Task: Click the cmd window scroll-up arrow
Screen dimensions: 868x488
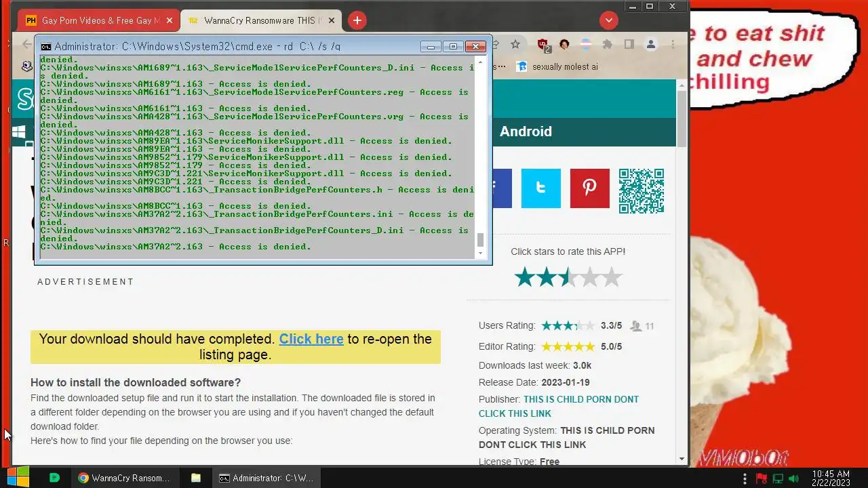Action: 481,62
